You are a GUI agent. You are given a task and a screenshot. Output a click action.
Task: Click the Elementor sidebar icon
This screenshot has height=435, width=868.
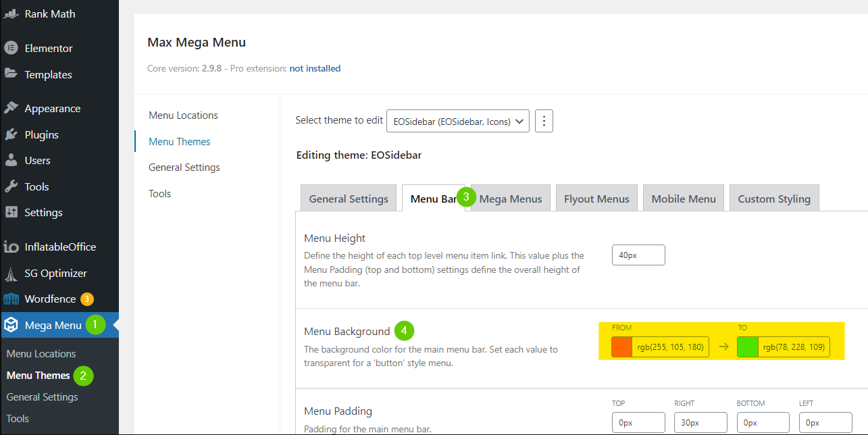coord(11,48)
